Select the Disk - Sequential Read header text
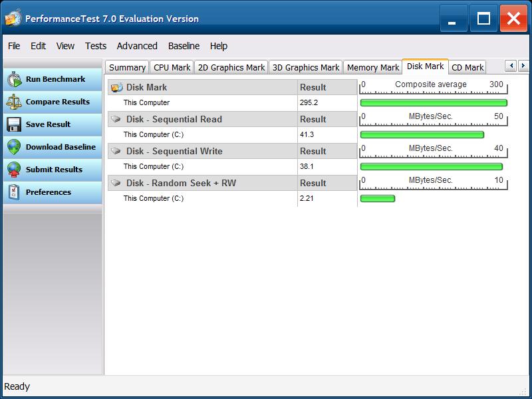 tap(174, 119)
